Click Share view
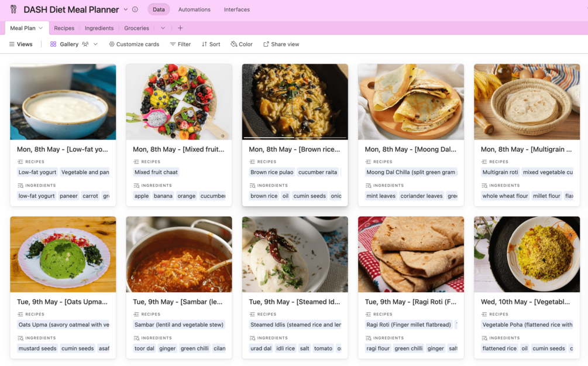Screen dimensions: 588x366 click(281, 44)
